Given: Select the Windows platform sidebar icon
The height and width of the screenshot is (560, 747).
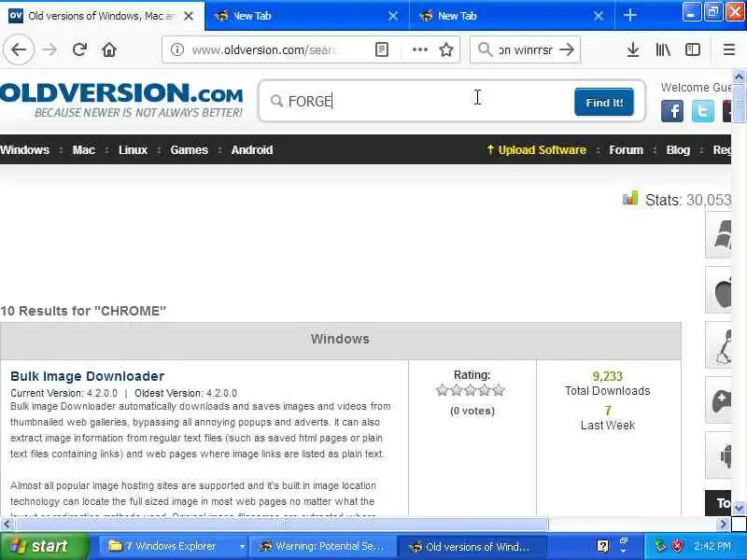Looking at the screenshot, I should click(x=718, y=235).
